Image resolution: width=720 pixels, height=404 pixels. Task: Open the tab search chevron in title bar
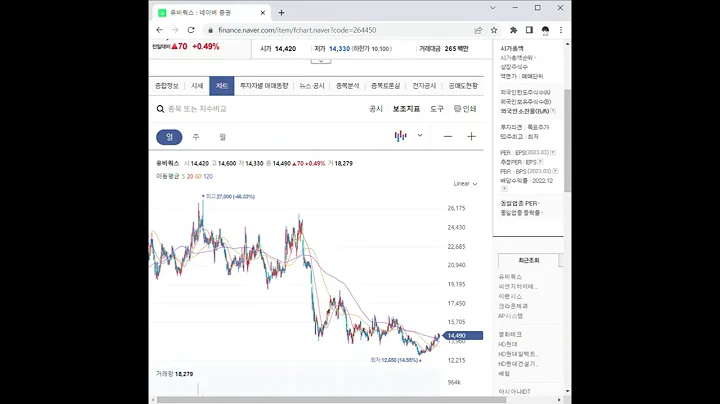tap(493, 8)
